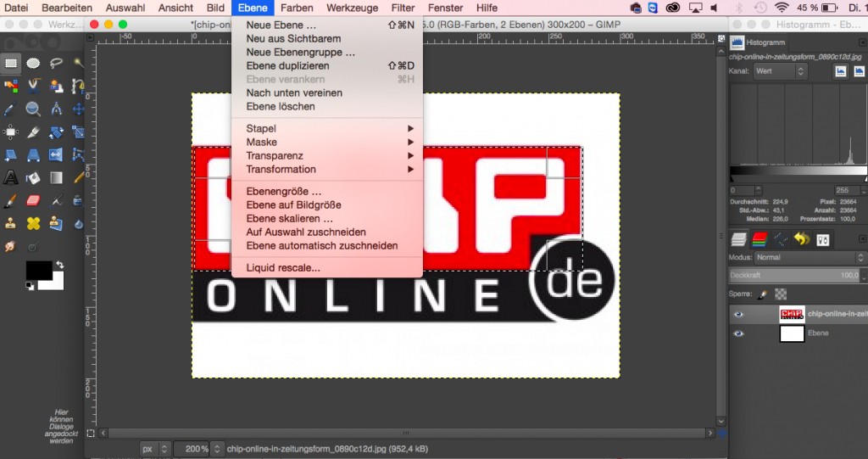Viewport: 868px width, 459px height.
Task: Select the Ellipse Select tool
Action: [x=34, y=63]
